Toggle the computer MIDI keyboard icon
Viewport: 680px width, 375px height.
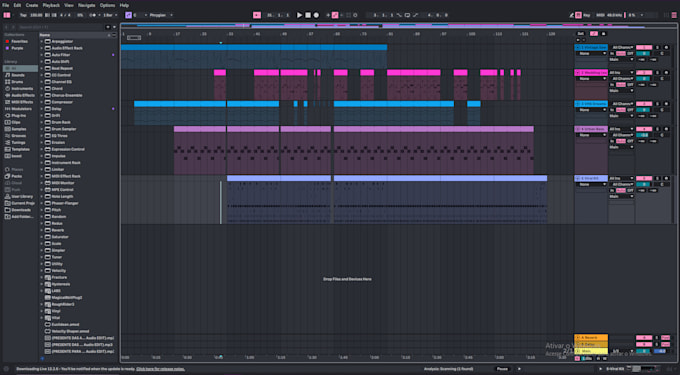coord(578,15)
